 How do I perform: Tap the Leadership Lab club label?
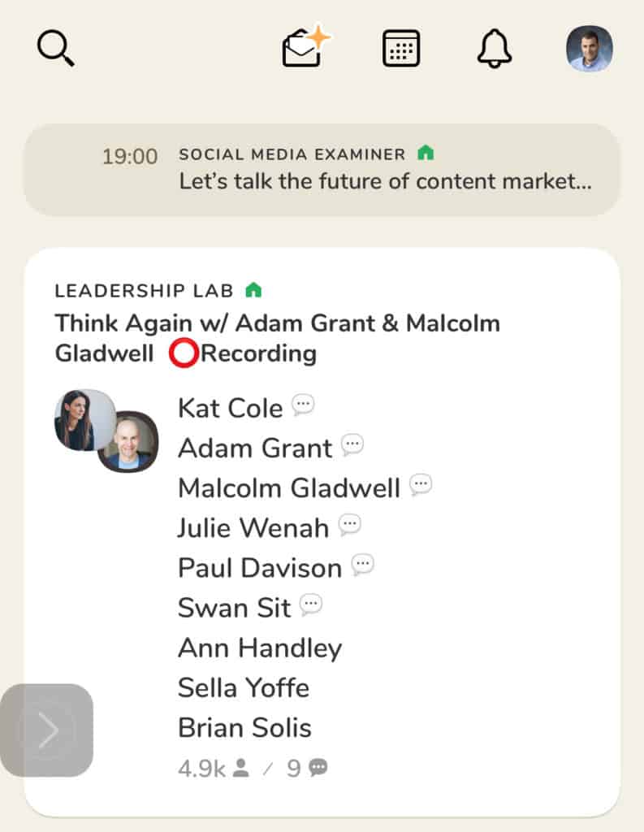144,291
